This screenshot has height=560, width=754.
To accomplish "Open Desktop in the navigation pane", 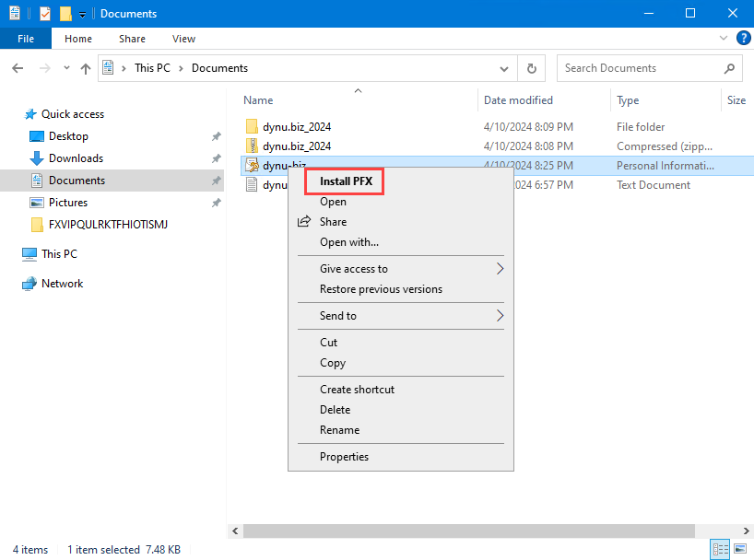I will tap(68, 136).
